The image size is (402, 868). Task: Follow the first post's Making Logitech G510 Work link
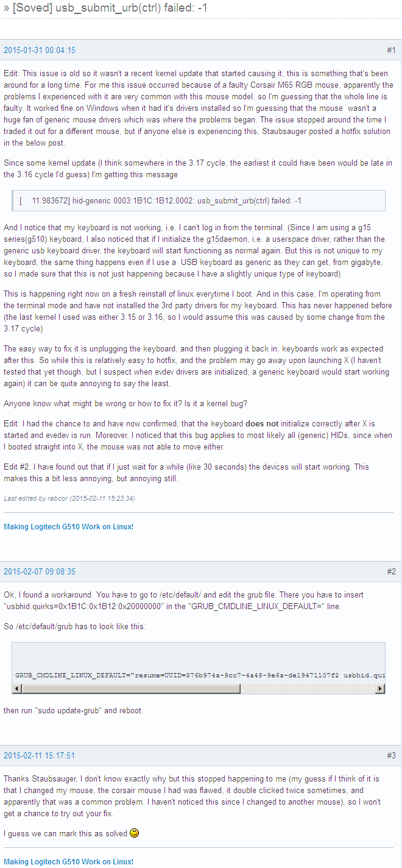[69, 527]
